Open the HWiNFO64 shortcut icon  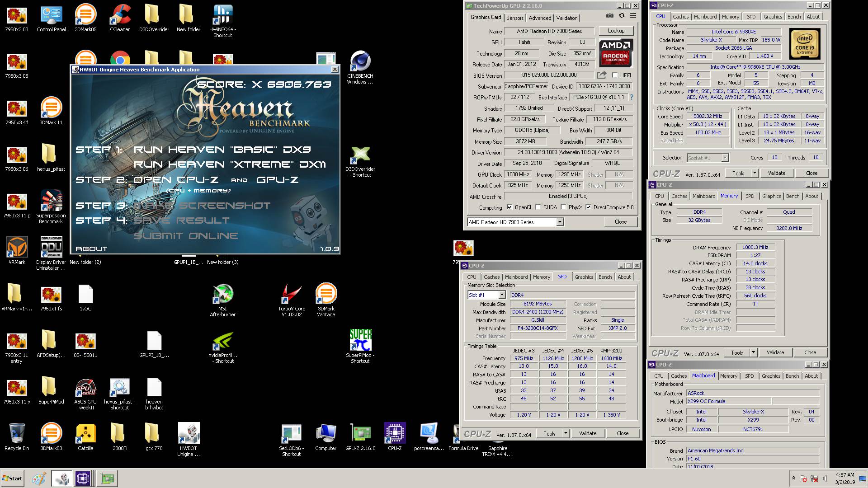click(222, 21)
